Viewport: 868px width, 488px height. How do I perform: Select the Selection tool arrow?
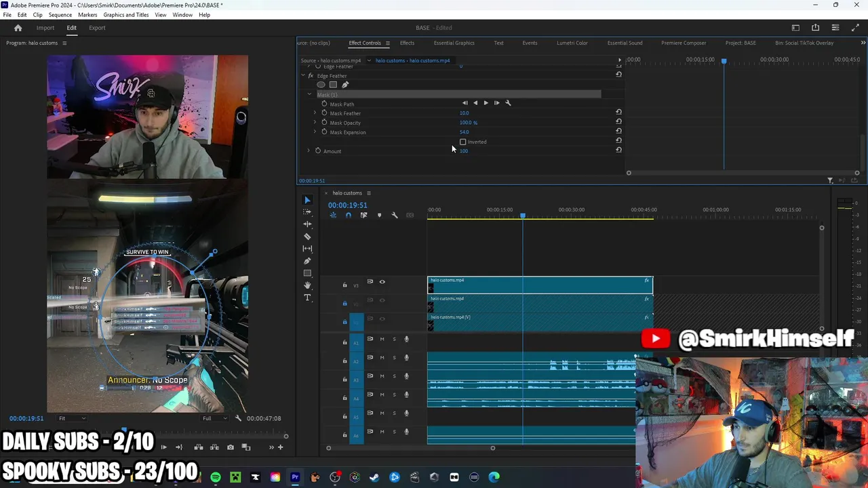click(x=307, y=200)
